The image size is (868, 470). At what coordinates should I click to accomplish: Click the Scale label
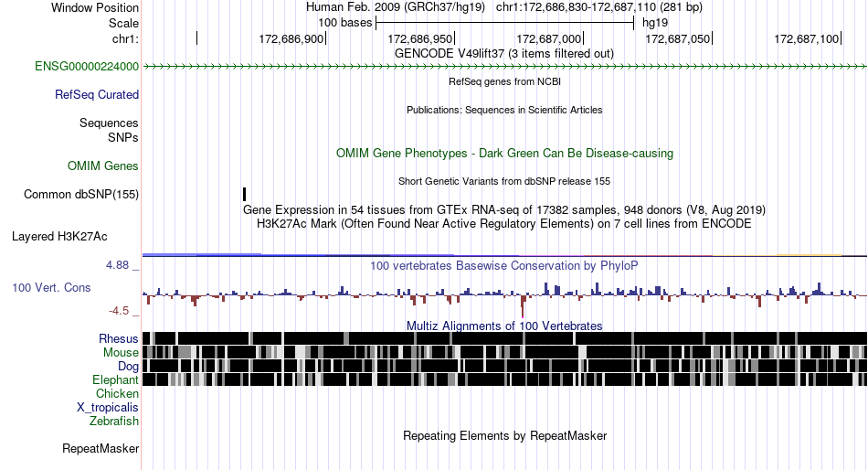point(123,23)
